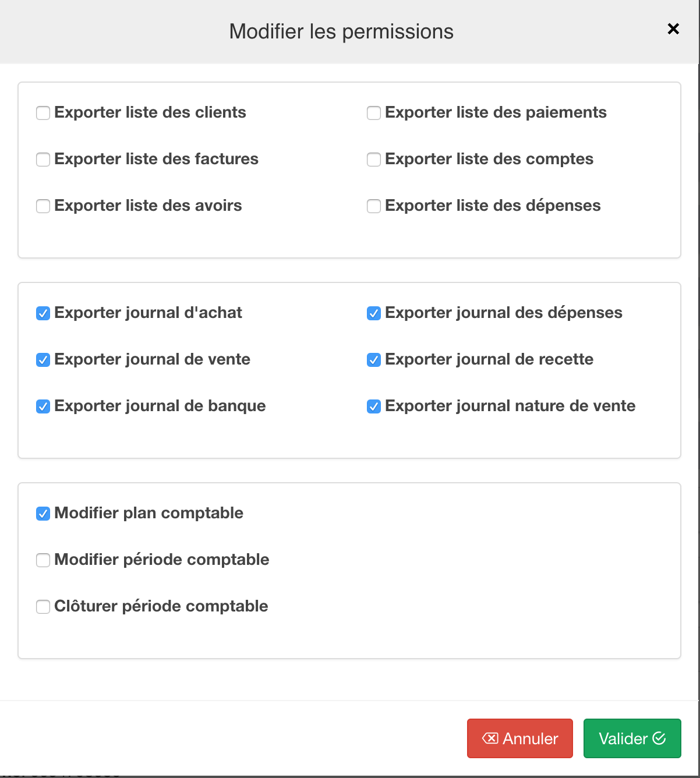Close the permissions dialog with X icon
700x778 pixels.
(673, 29)
